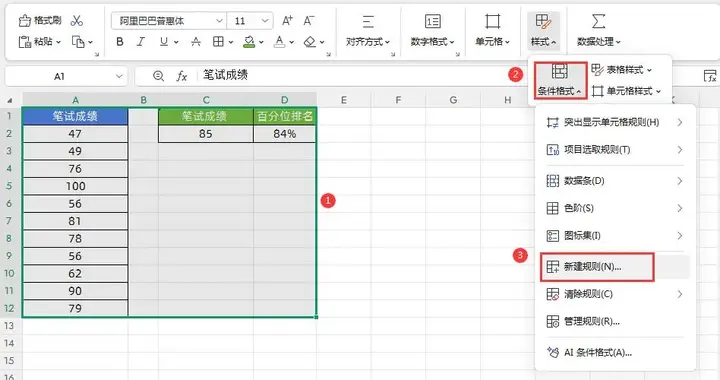Screen dimensions: 720x380
Task: Click cell C2 with value 85
Action: point(206,134)
